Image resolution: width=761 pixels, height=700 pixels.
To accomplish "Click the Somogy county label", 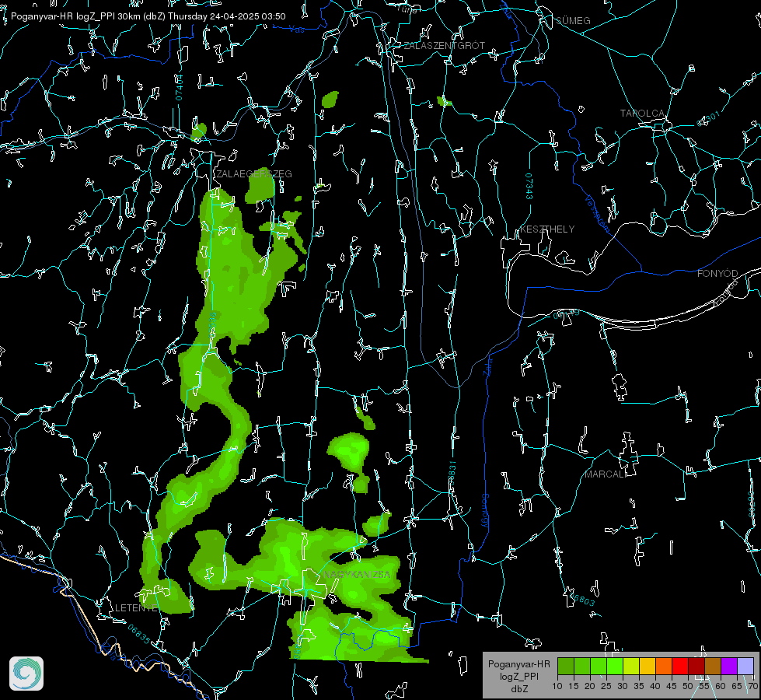I will pyautogui.click(x=485, y=512).
